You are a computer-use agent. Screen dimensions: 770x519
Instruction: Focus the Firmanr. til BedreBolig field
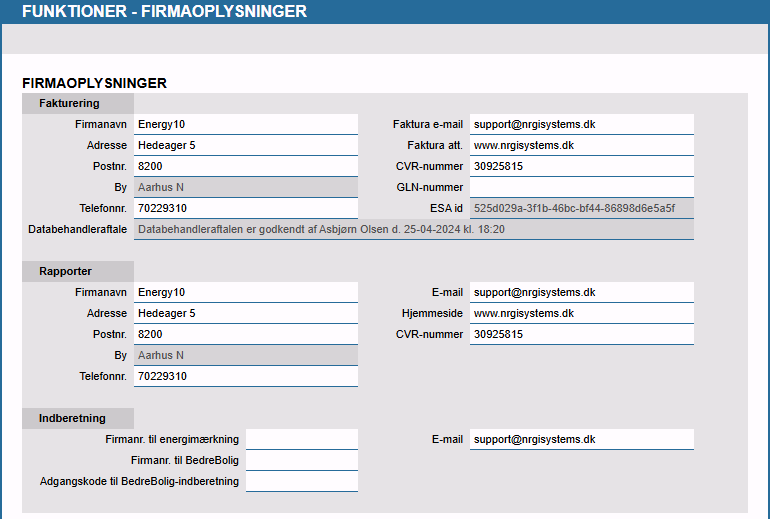[301, 460]
